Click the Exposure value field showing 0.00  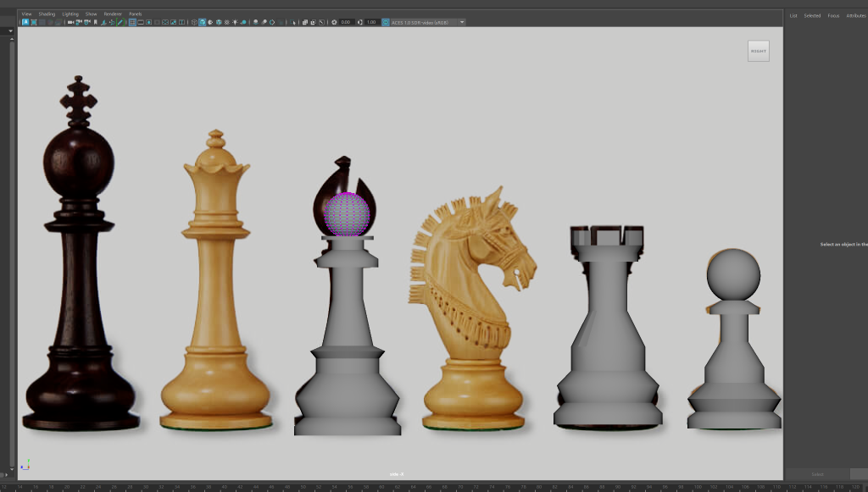pos(347,22)
